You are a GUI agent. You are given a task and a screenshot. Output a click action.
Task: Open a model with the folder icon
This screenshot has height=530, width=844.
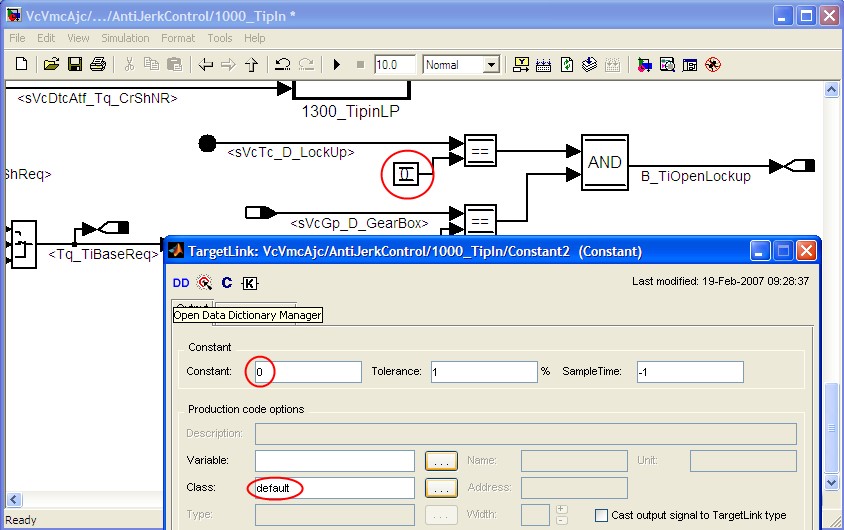click(51, 65)
